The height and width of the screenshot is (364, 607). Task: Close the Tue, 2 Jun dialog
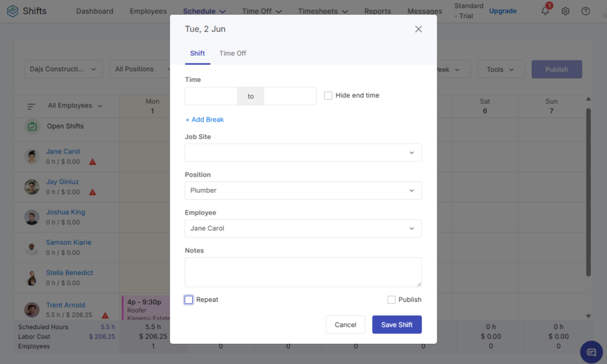tap(418, 29)
